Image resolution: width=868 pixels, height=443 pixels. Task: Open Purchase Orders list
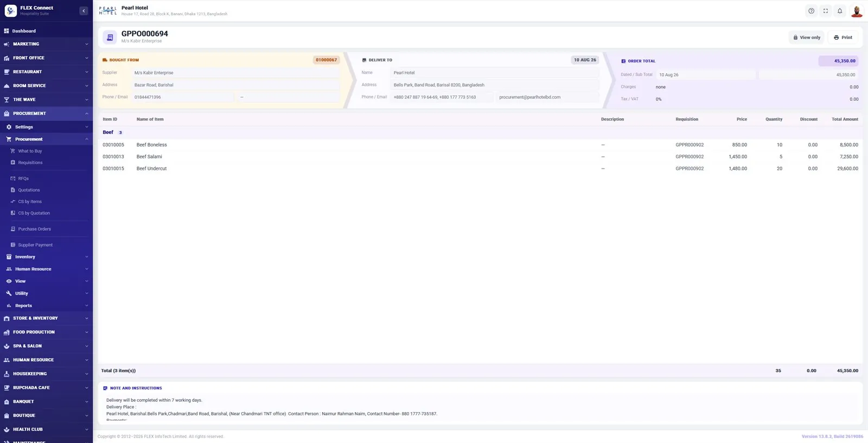[34, 229]
